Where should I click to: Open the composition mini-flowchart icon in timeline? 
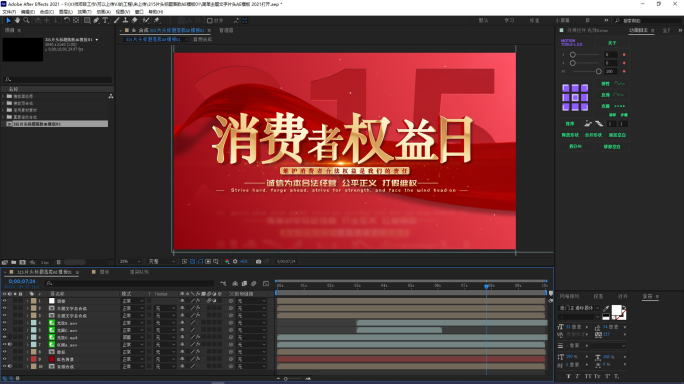(223, 284)
